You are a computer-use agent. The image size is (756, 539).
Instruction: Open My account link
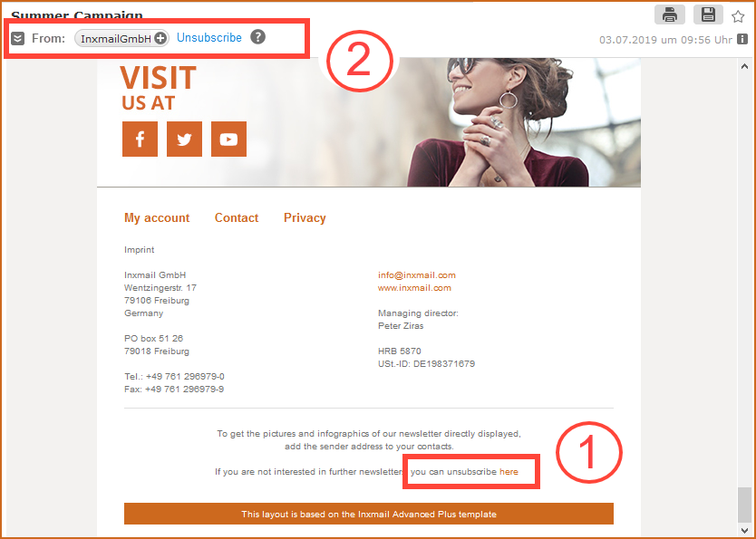(157, 217)
